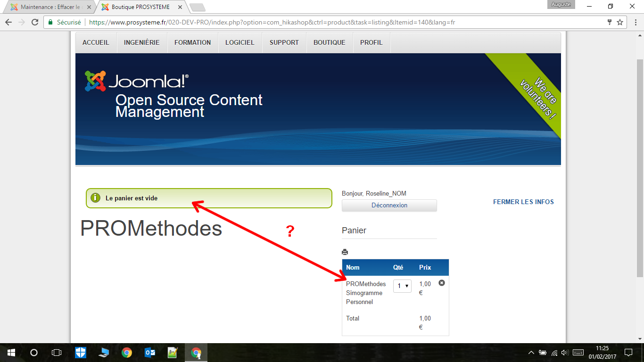Screen dimensions: 644x362
Task: Open the Action Center notifications icon
Action: (x=628, y=353)
